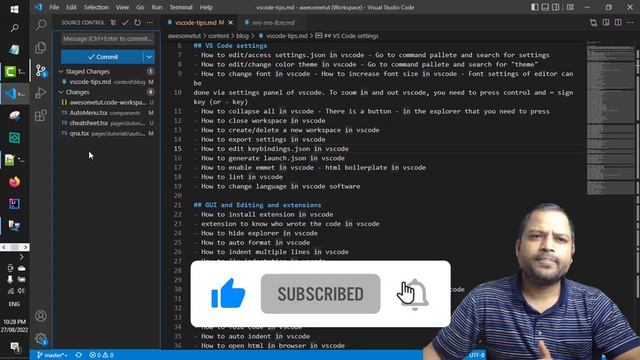The width and height of the screenshot is (640, 360).
Task: Open the Accounts menu icon
Action: tap(41, 316)
